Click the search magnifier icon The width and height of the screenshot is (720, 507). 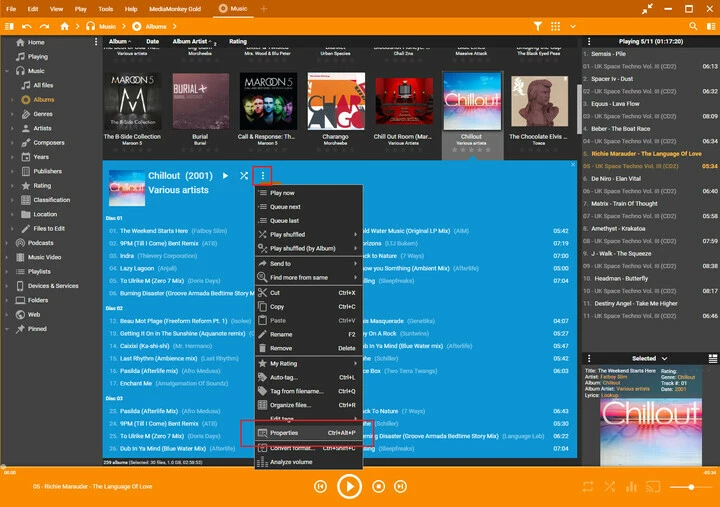point(693,26)
